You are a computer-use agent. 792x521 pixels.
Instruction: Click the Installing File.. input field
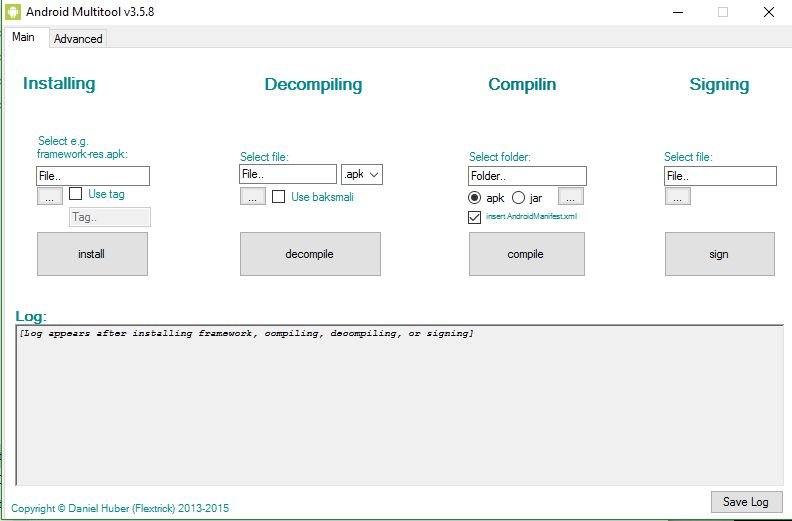coord(93,176)
